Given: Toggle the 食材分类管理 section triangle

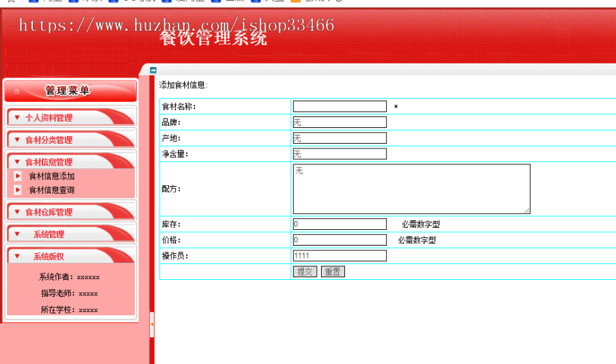Looking at the screenshot, I should click(17, 140).
